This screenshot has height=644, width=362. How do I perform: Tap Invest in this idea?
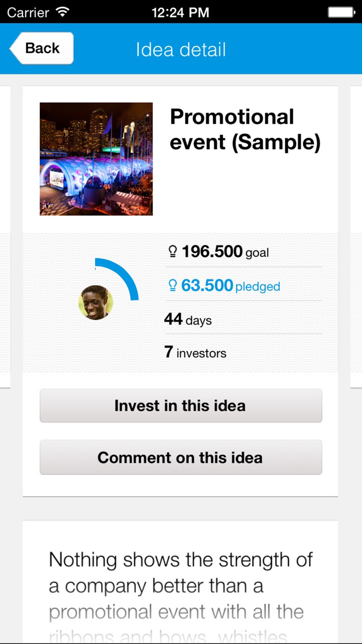pyautogui.click(x=181, y=406)
